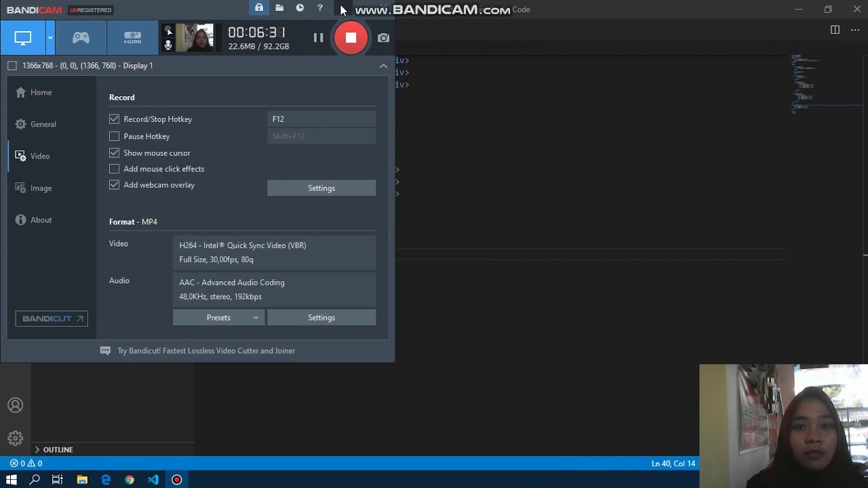Click H264 Intel Quick Sync Video text
Screen dimensions: 868x488
click(243, 245)
